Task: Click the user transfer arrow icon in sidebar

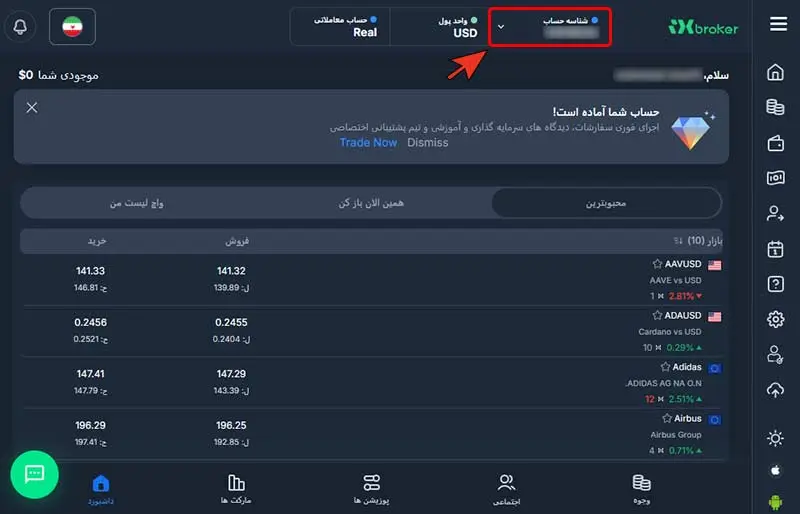Action: [x=775, y=213]
